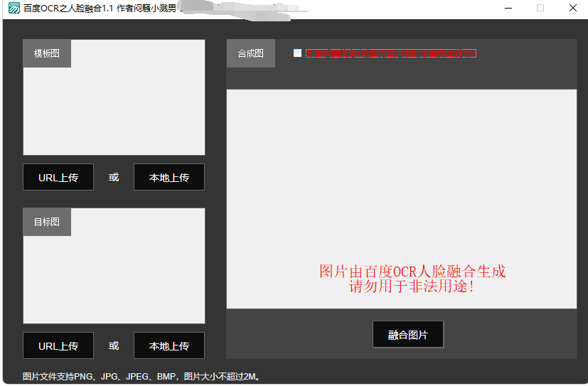Select the 目标图 label tab

47,222
